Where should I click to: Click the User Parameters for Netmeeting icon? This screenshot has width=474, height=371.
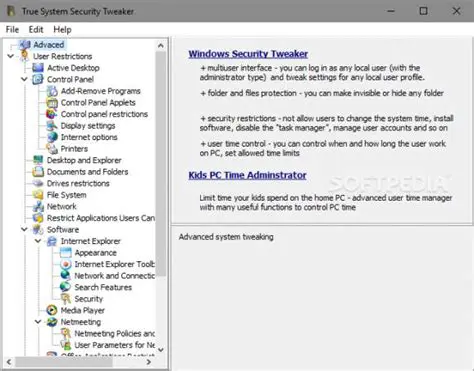(66, 345)
